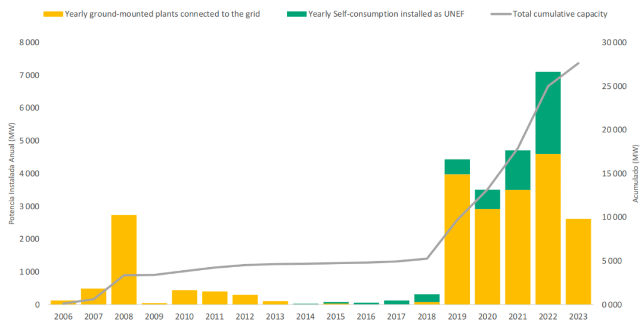Click the 2014 x-axis year label
Screen dimensions: 644x325
(305, 316)
